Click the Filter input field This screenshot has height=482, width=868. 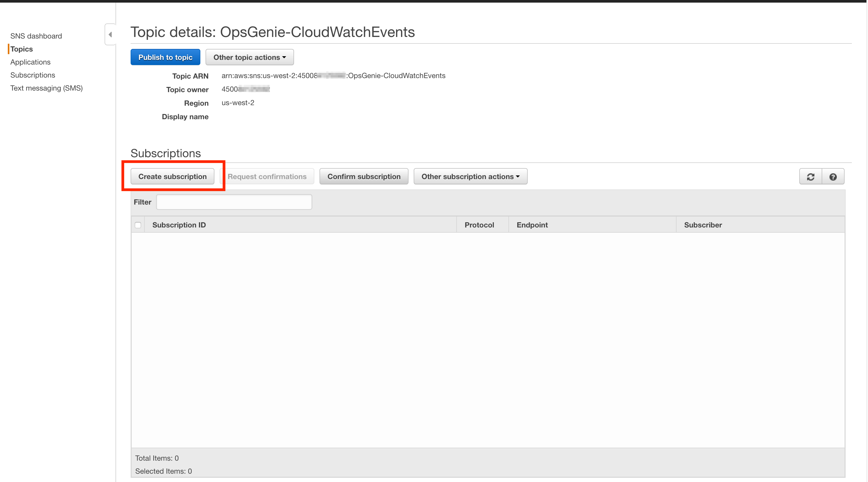point(234,202)
